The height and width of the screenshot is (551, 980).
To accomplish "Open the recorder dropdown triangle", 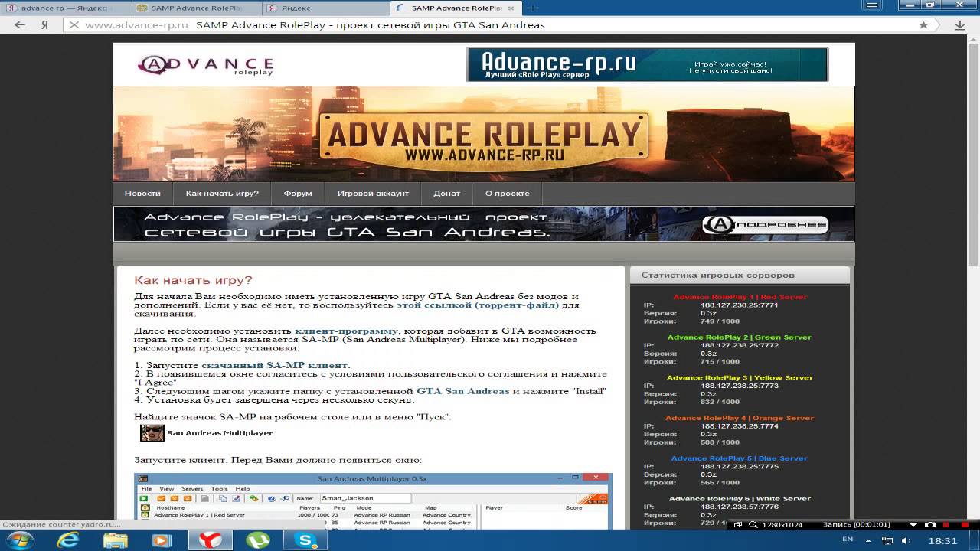I will [913, 525].
